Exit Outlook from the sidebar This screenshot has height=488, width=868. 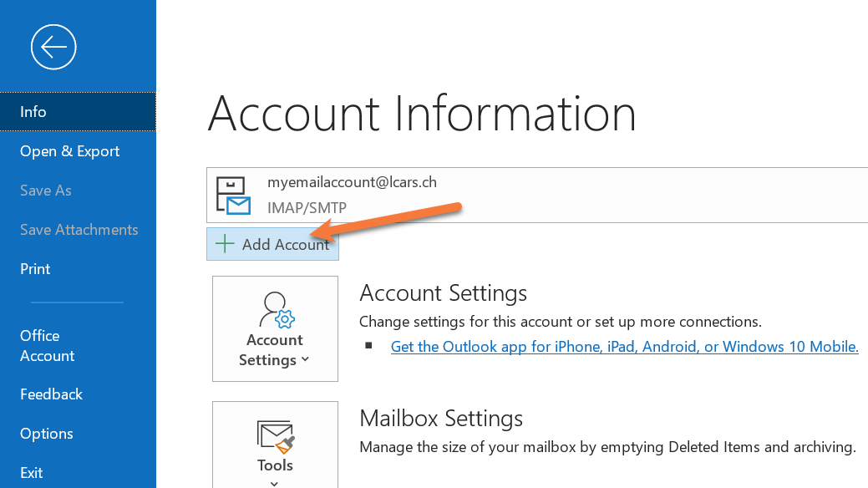coord(32,473)
